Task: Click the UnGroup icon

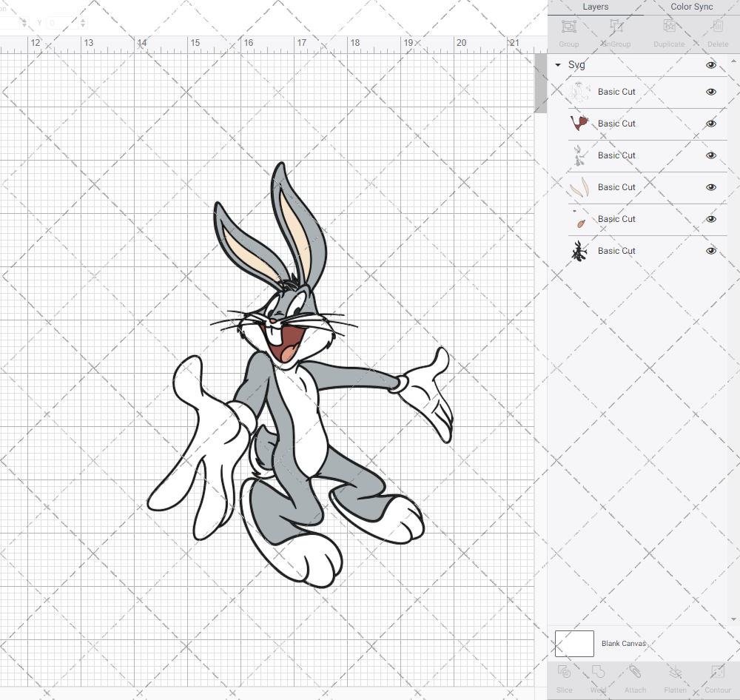Action: tap(616, 27)
